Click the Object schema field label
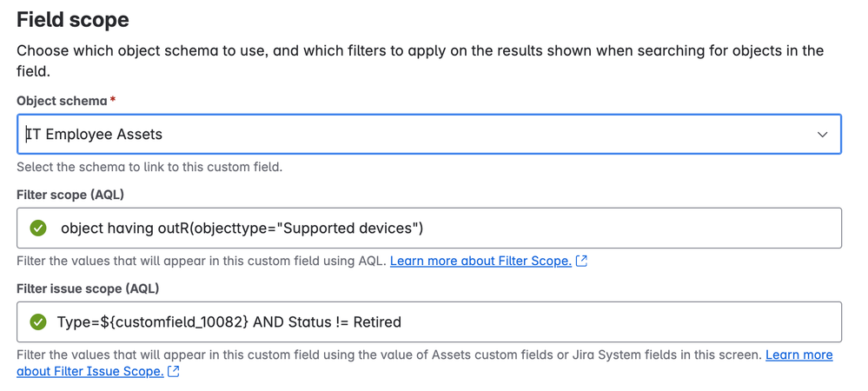The height and width of the screenshot is (391, 868). [62, 101]
